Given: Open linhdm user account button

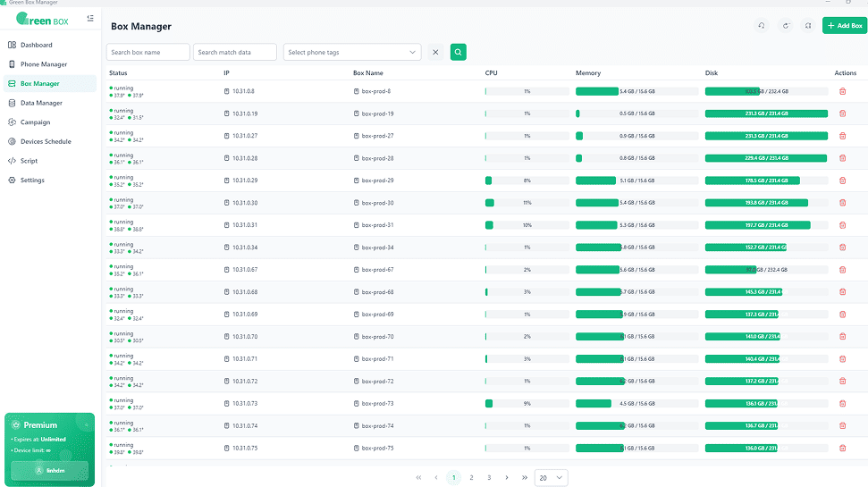Looking at the screenshot, I should 50,470.
